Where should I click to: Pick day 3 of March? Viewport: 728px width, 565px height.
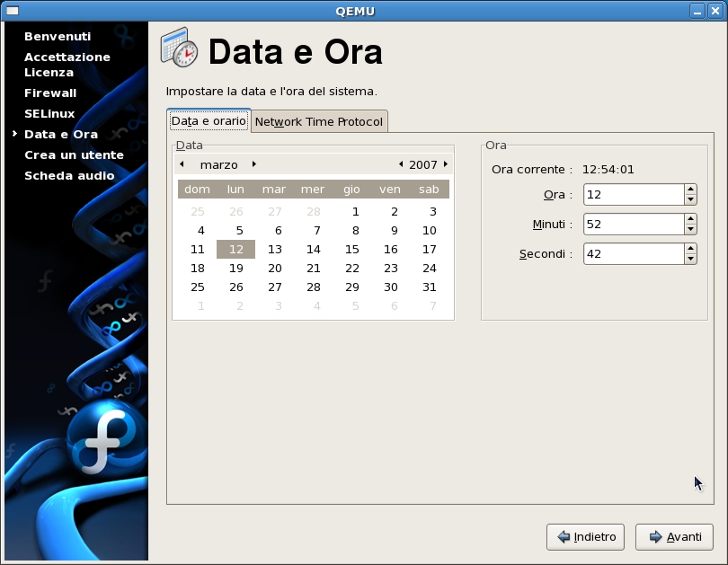tap(432, 212)
